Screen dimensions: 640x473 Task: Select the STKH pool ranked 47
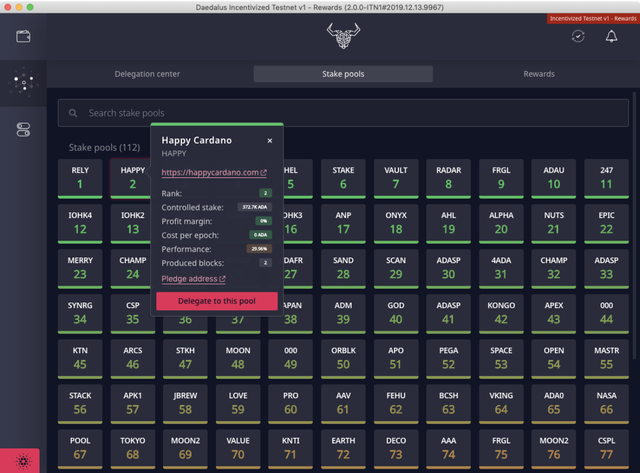(x=185, y=359)
